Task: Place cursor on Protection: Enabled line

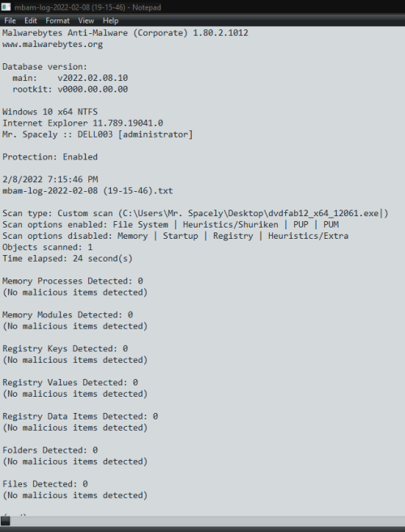Action: (50, 157)
